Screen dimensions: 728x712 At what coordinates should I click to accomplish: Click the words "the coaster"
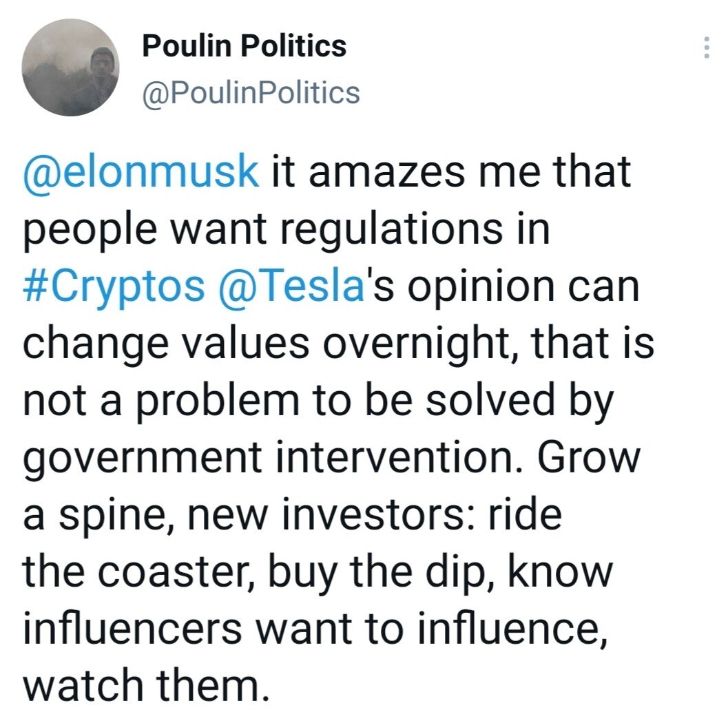point(138,573)
